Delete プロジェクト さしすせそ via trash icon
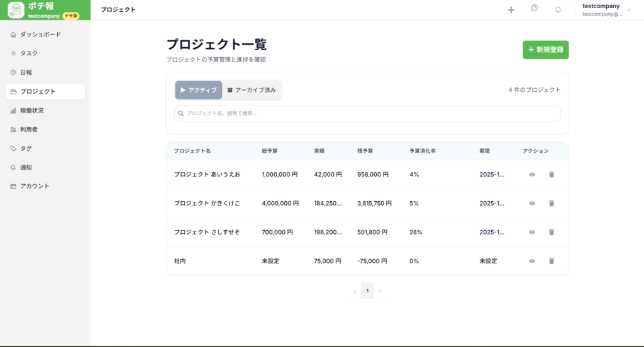644x347 pixels. click(x=552, y=232)
